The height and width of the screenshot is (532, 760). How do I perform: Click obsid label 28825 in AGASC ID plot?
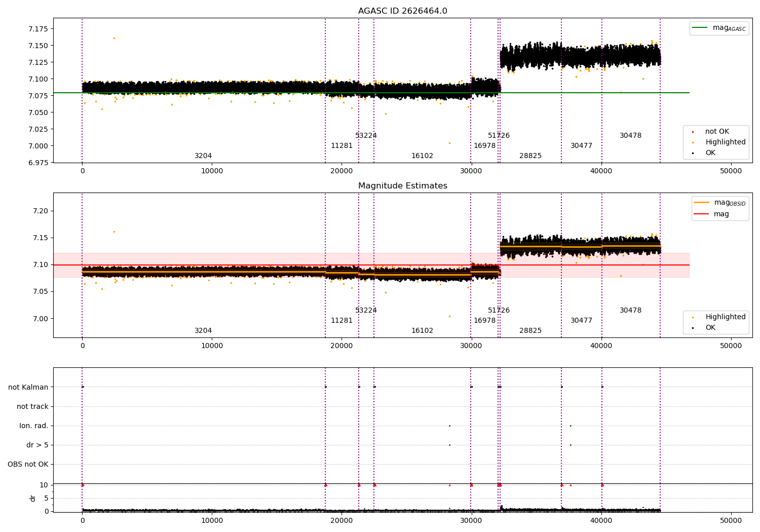click(x=530, y=156)
